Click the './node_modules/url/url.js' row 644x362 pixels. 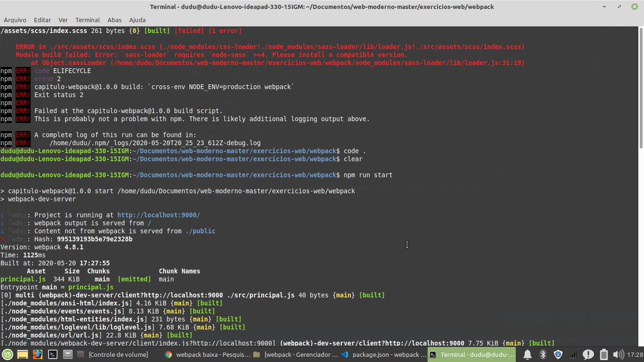[96, 335]
